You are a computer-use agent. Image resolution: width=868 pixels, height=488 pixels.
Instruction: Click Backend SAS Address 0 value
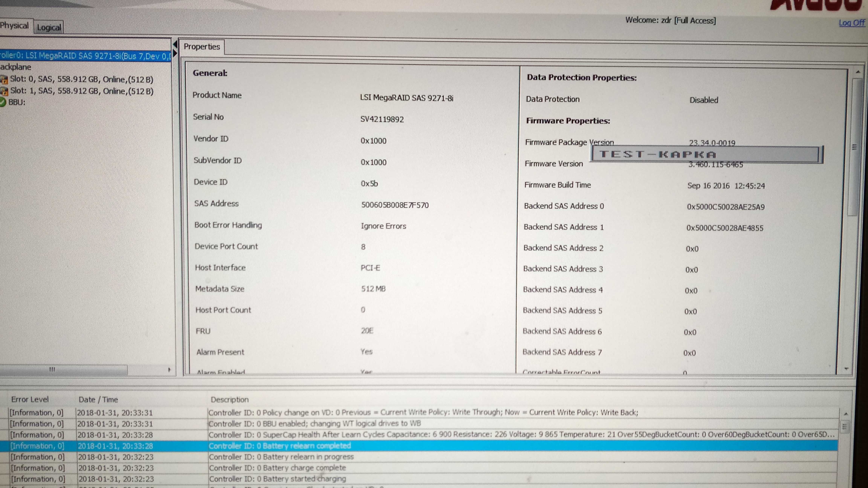(x=726, y=207)
